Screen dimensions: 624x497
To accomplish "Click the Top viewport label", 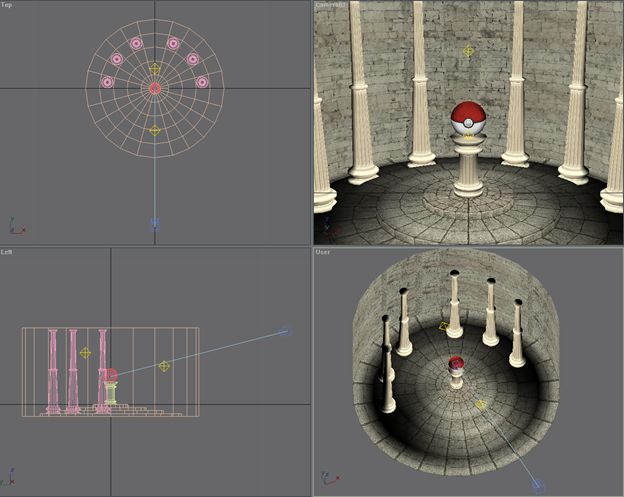I will click(6, 5).
